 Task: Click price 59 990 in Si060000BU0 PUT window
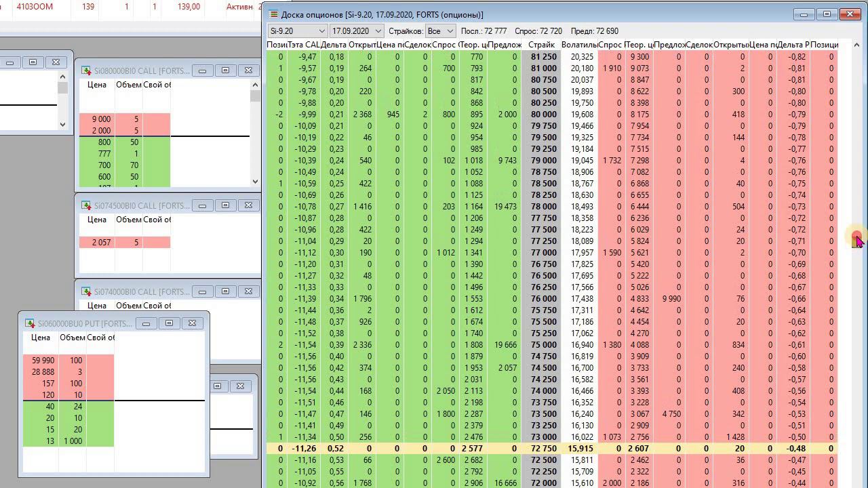42,361
